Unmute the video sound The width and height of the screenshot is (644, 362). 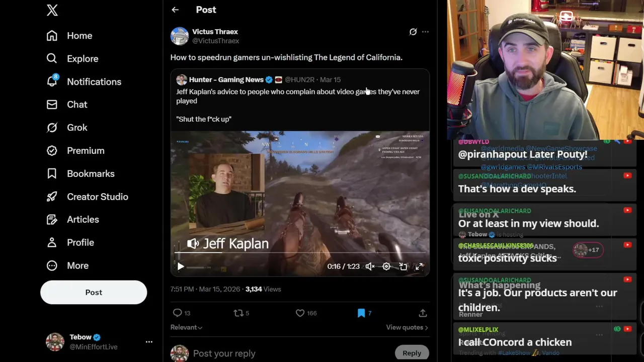(370, 266)
